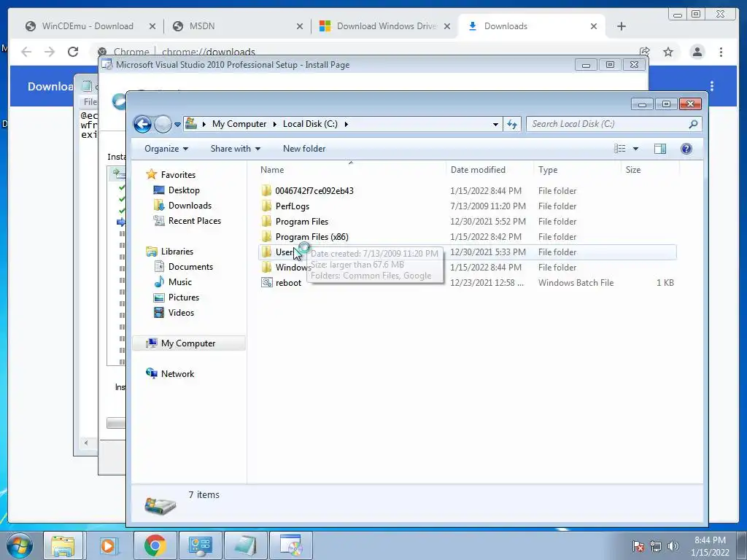The height and width of the screenshot is (560, 747).
Task: Bookmark this page with the star icon
Action: pyautogui.click(x=668, y=52)
